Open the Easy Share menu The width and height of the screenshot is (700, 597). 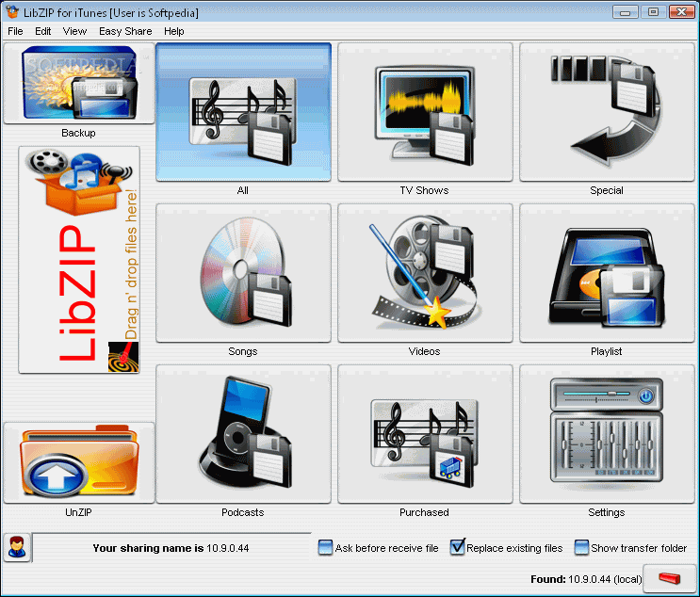125,31
